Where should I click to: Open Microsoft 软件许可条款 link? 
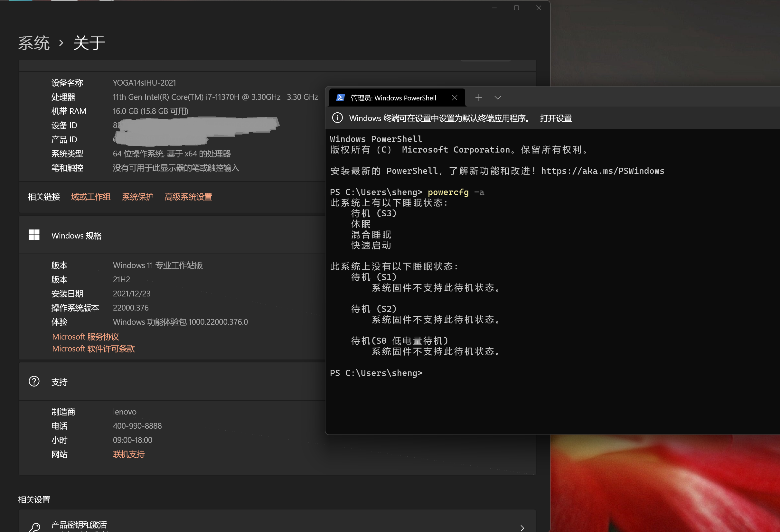pos(93,349)
